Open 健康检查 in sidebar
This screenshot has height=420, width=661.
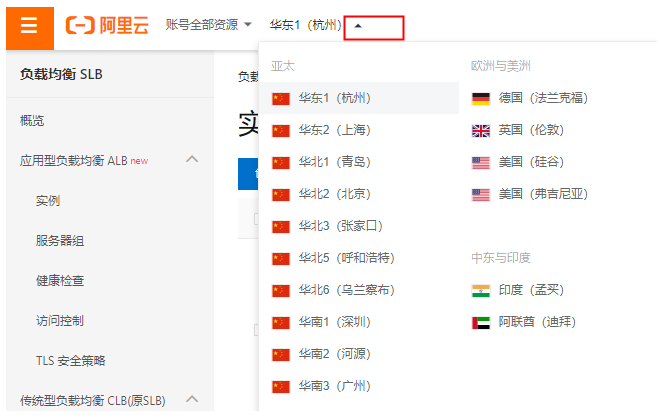(x=60, y=281)
